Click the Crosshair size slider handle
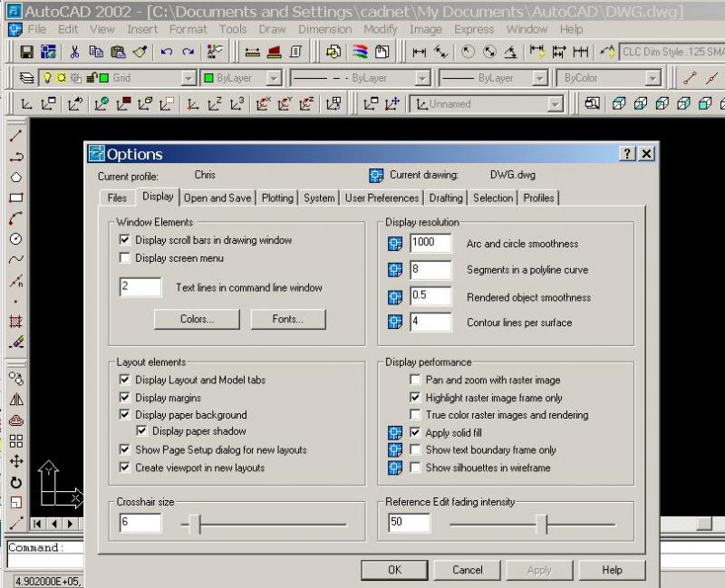Image resolution: width=725 pixels, height=588 pixels. pos(195,525)
